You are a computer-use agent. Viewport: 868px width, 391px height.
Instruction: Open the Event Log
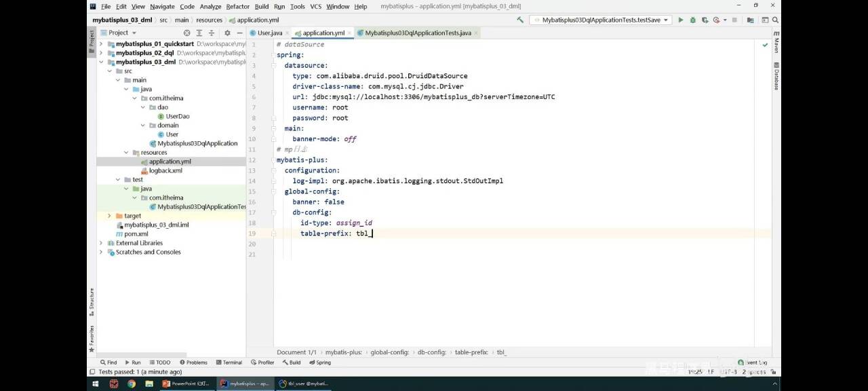(753, 362)
